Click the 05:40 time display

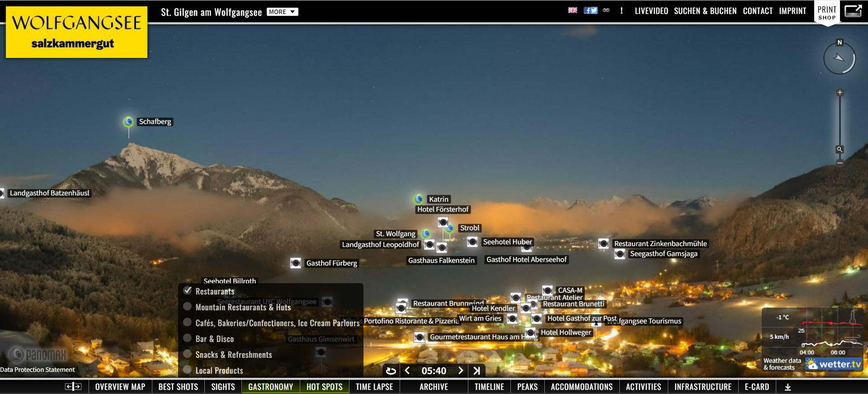point(434,371)
